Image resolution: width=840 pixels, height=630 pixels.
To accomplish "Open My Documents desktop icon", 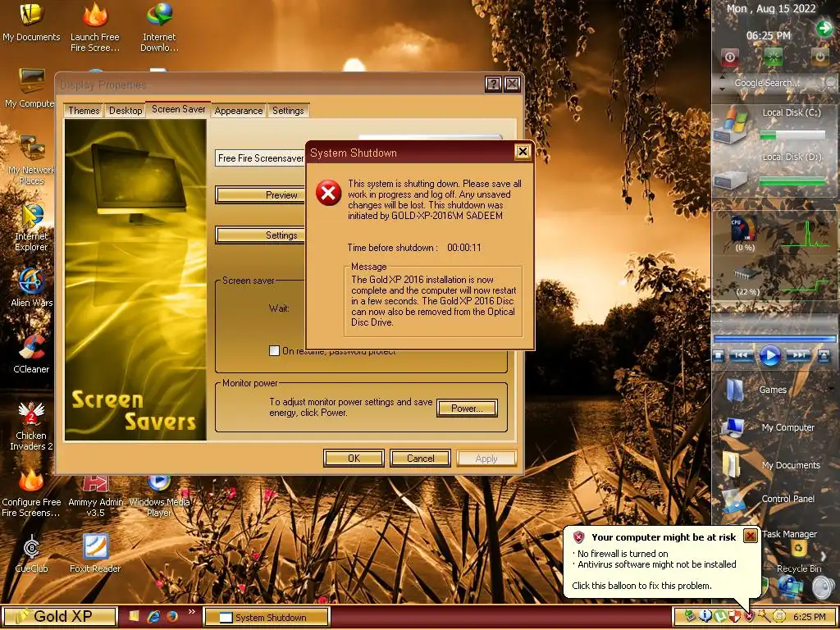I will click(31, 22).
